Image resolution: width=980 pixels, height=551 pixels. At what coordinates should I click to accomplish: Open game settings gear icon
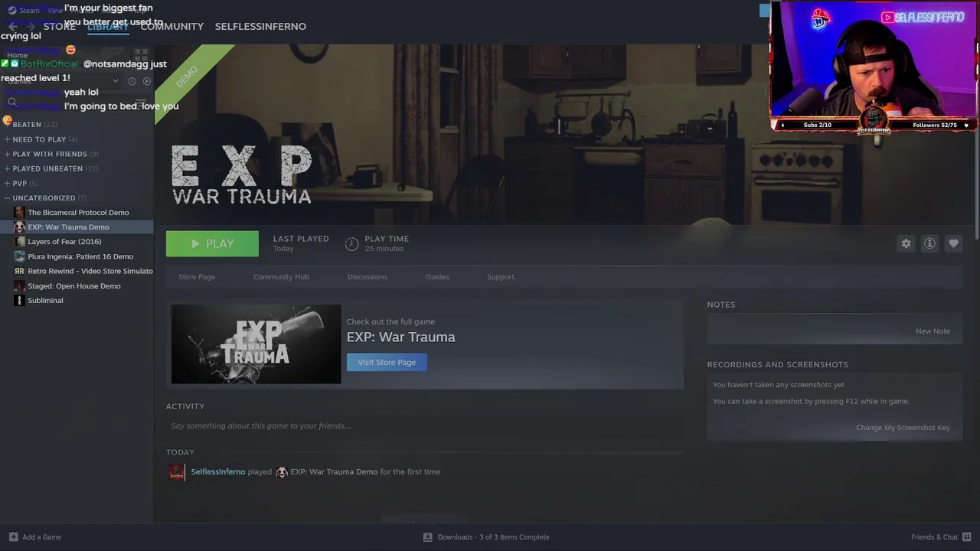click(x=906, y=243)
